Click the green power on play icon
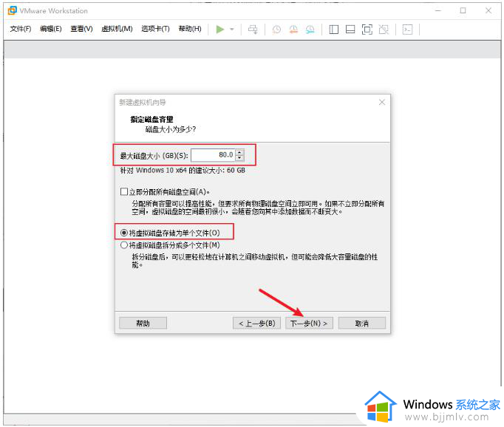Image resolution: width=504 pixels, height=427 pixels. point(220,30)
